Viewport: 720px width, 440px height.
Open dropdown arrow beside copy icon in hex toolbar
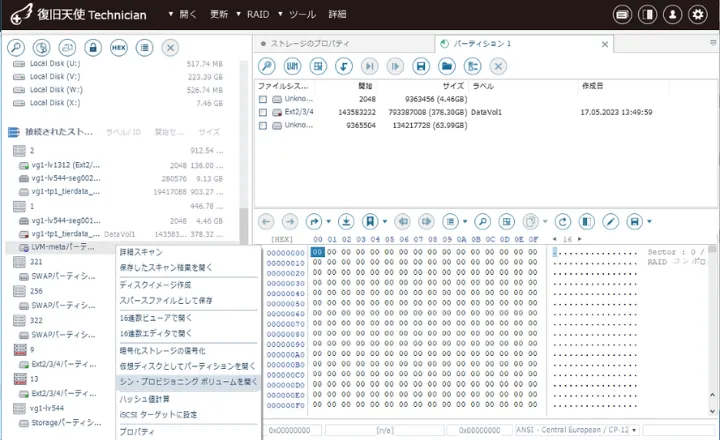point(545,222)
